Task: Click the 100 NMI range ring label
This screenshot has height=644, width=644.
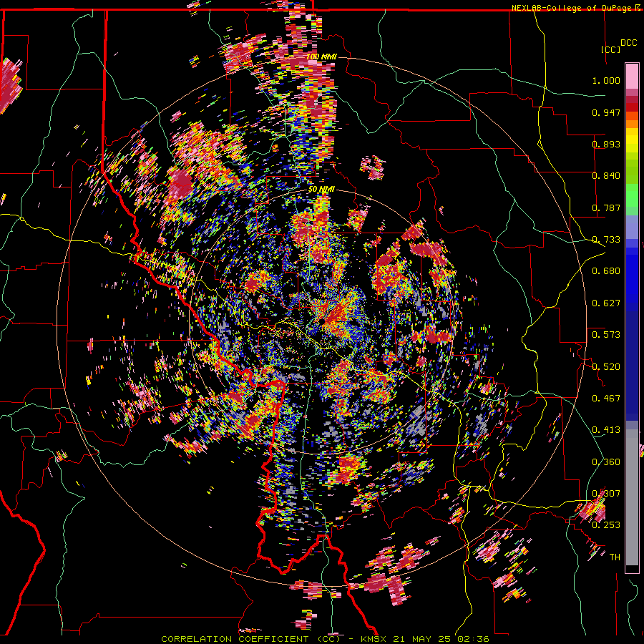Action: pyautogui.click(x=321, y=57)
